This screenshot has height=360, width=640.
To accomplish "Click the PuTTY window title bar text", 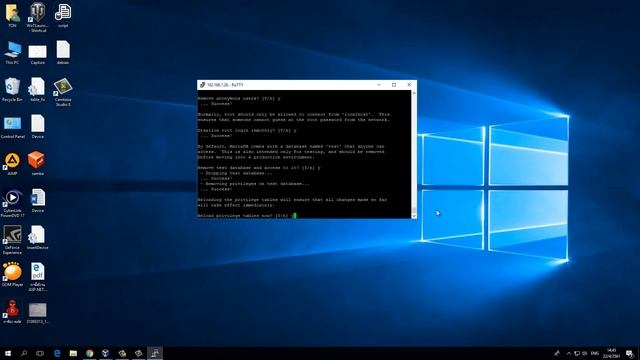I will [x=225, y=85].
